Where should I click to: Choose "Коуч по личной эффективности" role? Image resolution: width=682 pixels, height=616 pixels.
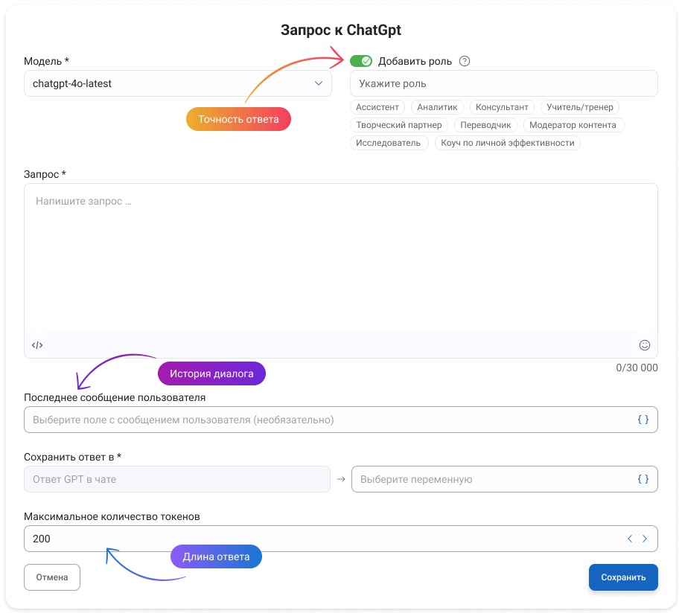pos(507,143)
